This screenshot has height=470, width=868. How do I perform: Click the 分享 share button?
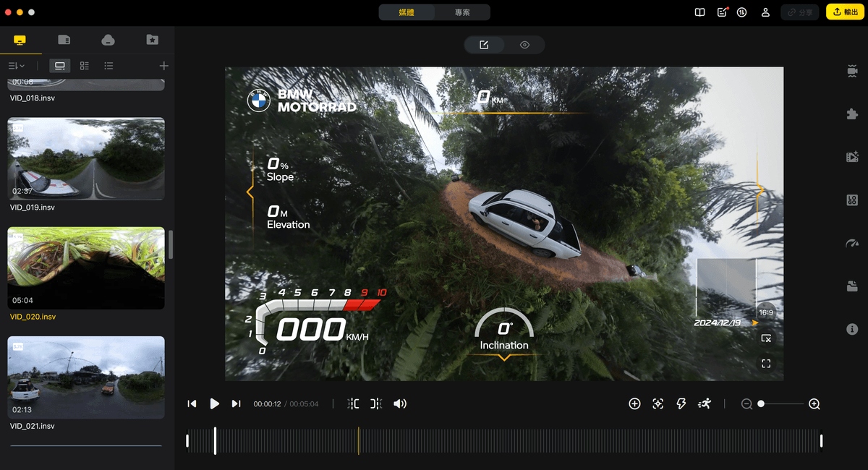coord(799,12)
